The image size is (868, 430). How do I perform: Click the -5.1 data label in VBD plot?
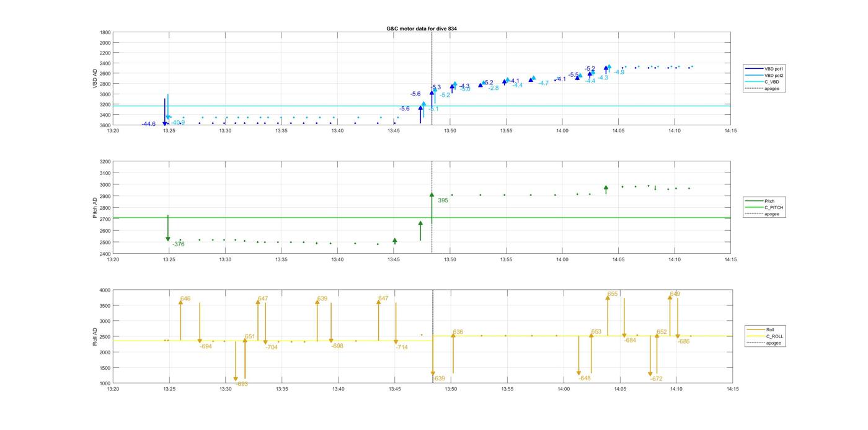tap(433, 109)
